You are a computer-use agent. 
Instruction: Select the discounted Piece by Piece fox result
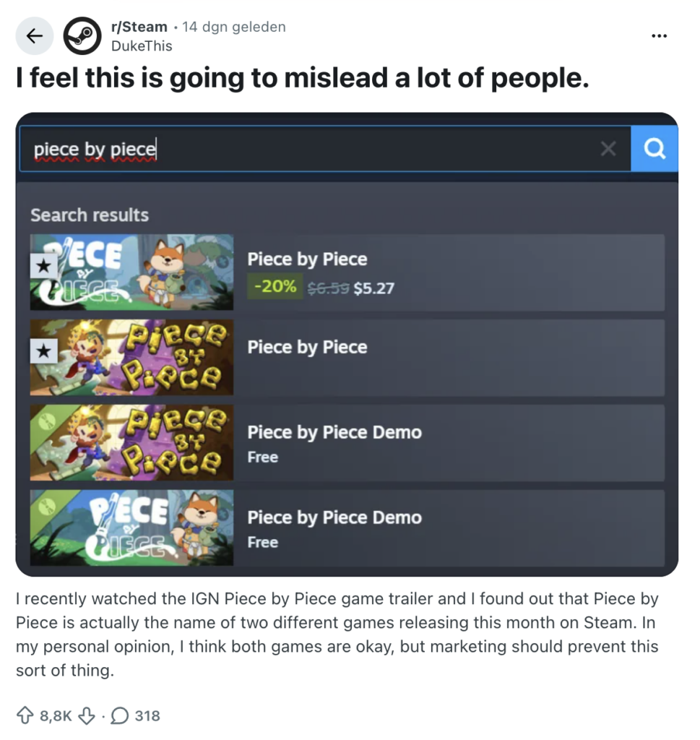pos(455,272)
